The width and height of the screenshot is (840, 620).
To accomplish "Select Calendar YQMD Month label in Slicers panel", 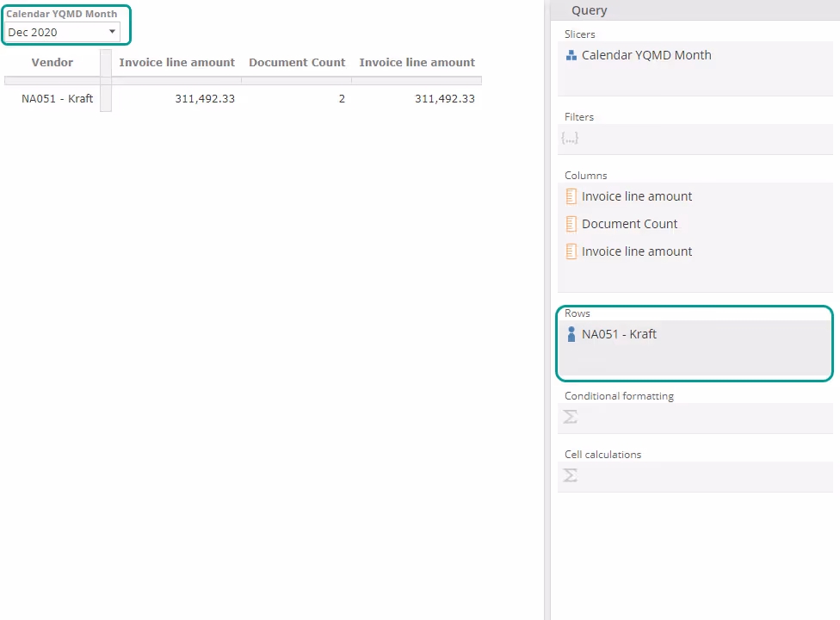I will coord(646,55).
